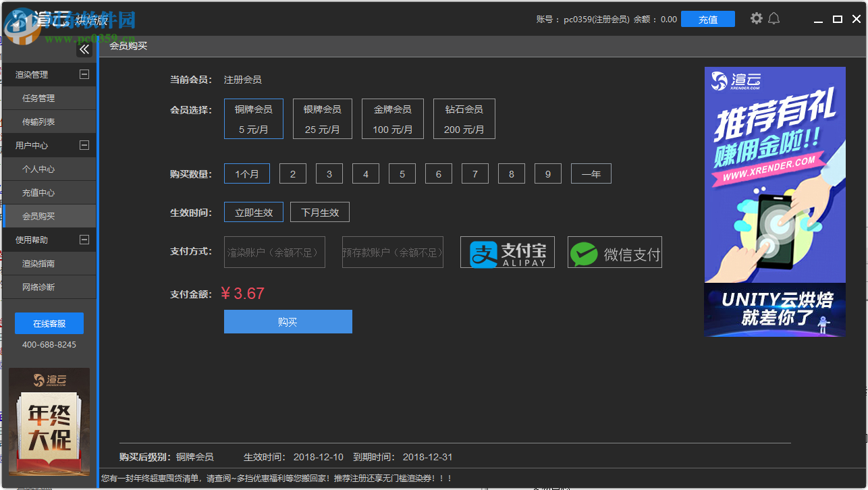Click the 购买 button
This screenshot has height=490, width=868.
tap(288, 321)
